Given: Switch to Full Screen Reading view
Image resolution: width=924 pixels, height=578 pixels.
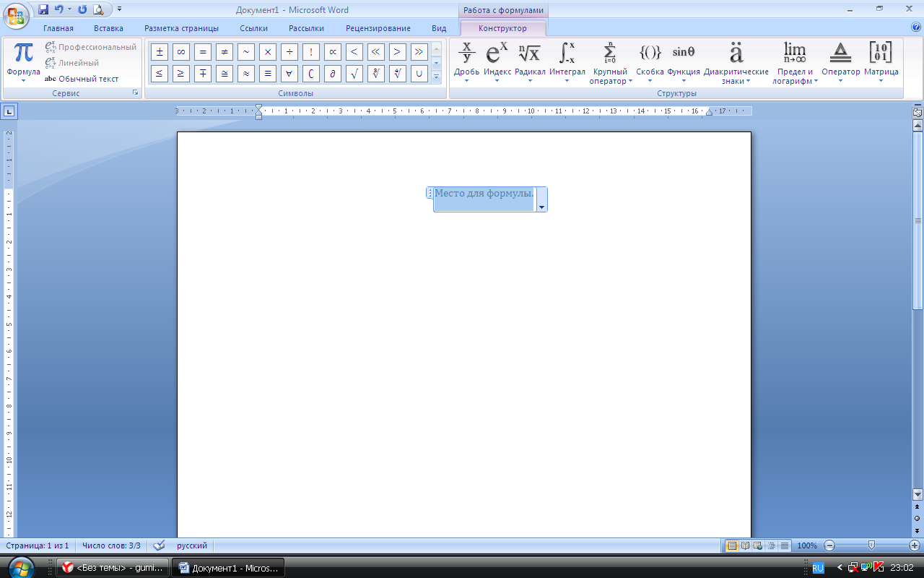Looking at the screenshot, I should (x=744, y=545).
